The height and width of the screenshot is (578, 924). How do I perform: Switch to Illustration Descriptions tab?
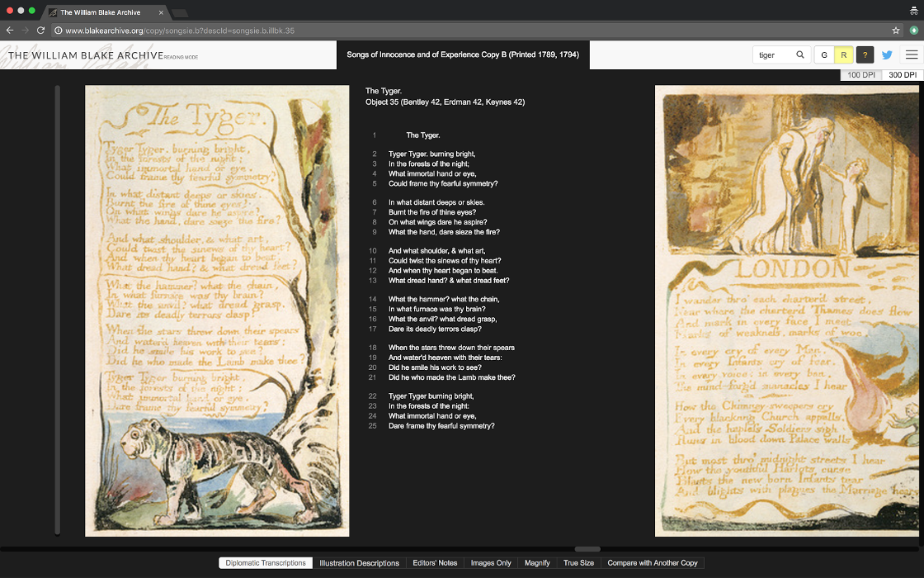[x=359, y=562]
